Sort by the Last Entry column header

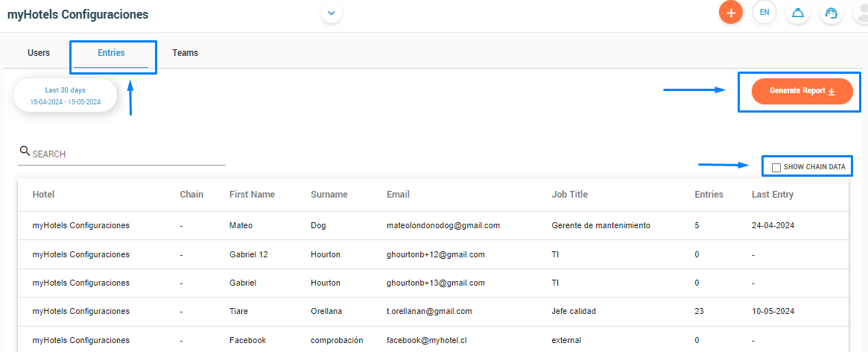pos(773,195)
